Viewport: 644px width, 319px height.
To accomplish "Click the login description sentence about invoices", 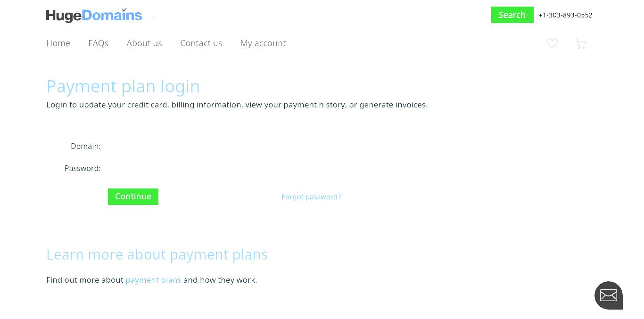I will (237, 105).
